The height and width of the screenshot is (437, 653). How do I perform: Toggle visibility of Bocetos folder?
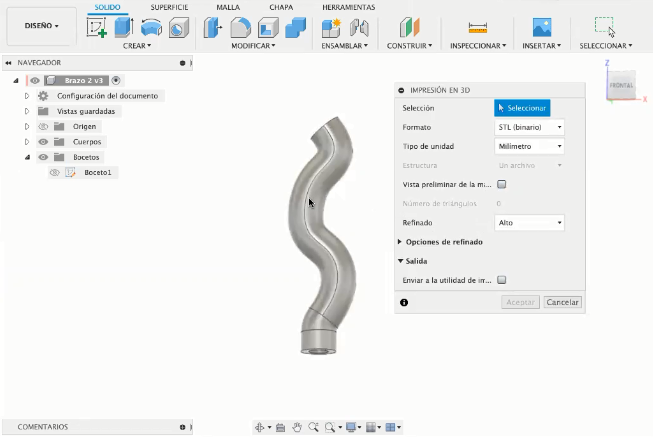(x=43, y=157)
